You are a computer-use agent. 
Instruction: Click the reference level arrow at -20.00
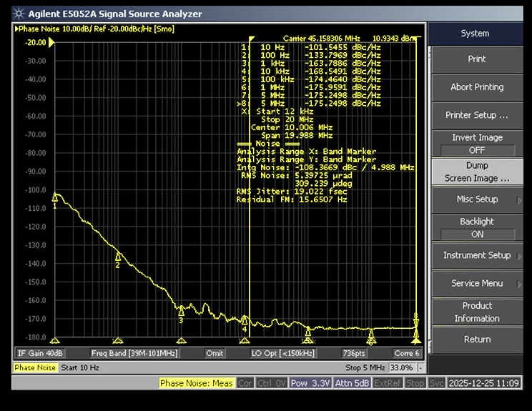point(51,43)
